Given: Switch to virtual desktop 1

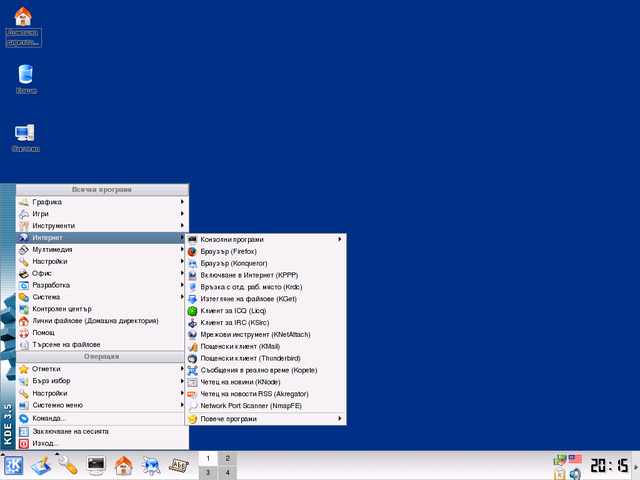Looking at the screenshot, I should tap(208, 458).
